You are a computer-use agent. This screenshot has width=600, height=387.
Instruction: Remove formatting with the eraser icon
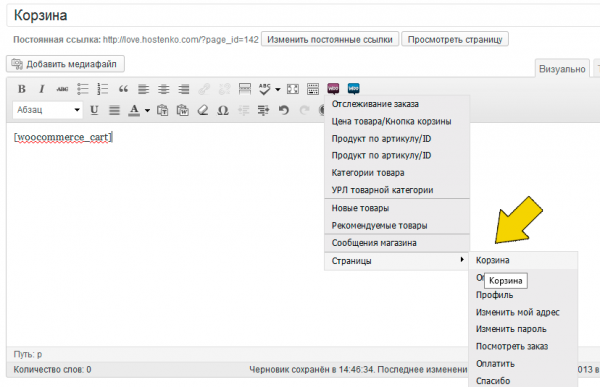(202, 110)
